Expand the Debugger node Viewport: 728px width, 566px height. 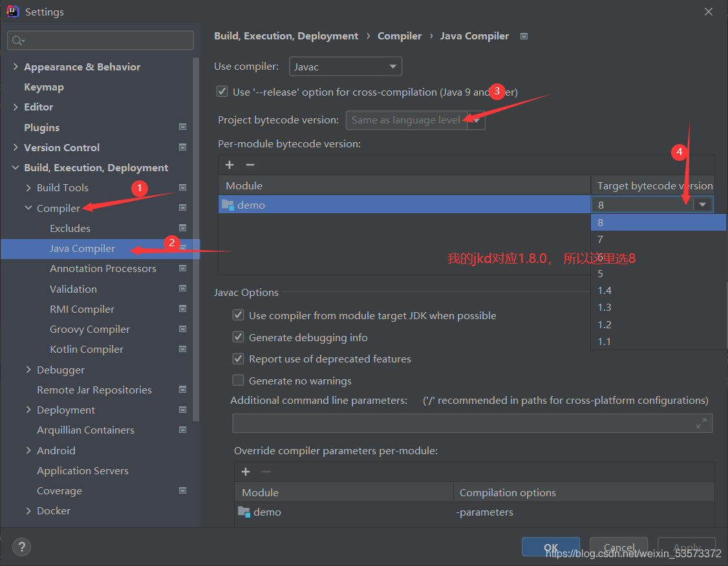pyautogui.click(x=28, y=370)
